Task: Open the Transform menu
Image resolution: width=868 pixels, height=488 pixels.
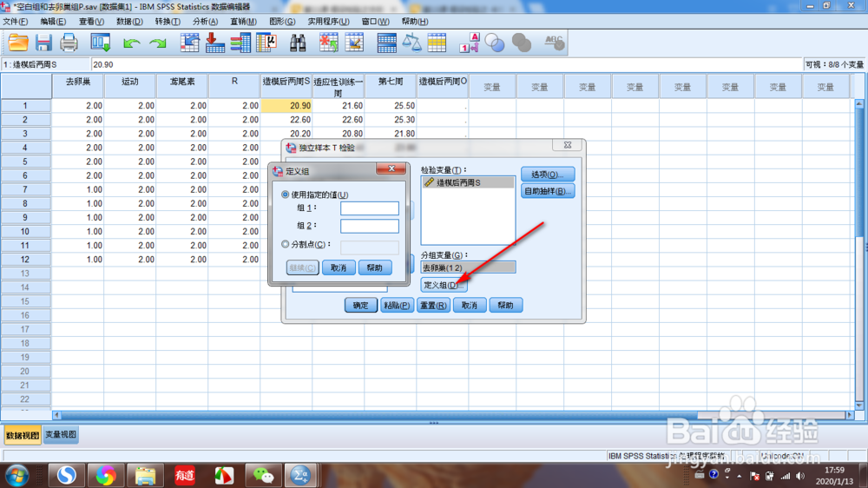Action: pos(168,21)
